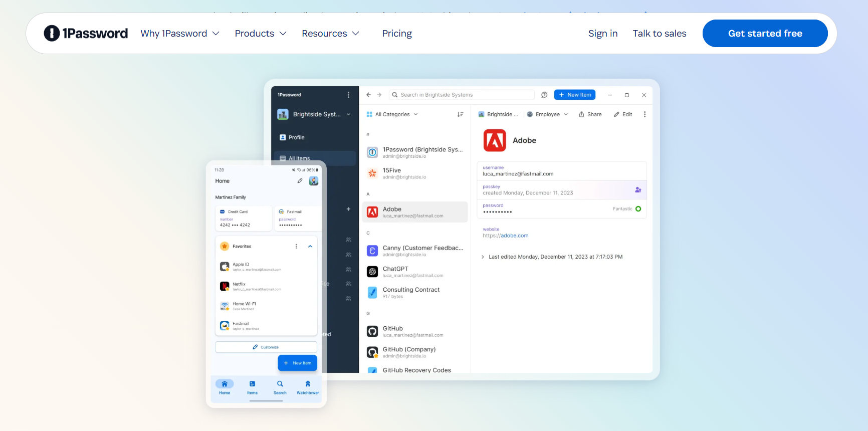Click the 1Password logo in navbar
This screenshot has width=868, height=431.
[86, 34]
